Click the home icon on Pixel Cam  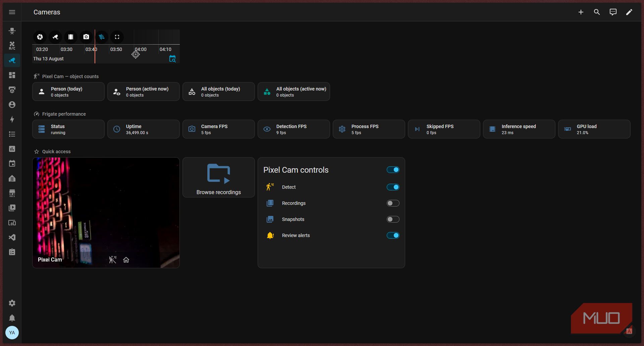click(126, 260)
